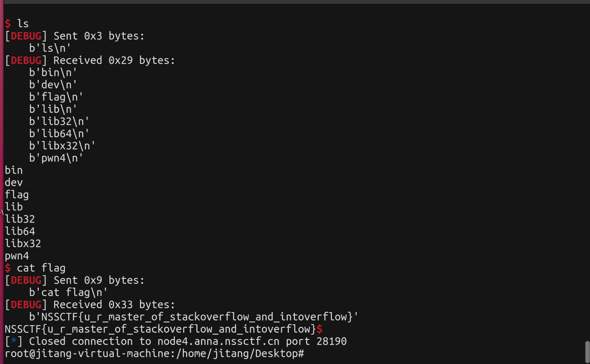590x364 pixels.
Task: Click the b'dev\n' received bytes line
Action: coord(53,85)
